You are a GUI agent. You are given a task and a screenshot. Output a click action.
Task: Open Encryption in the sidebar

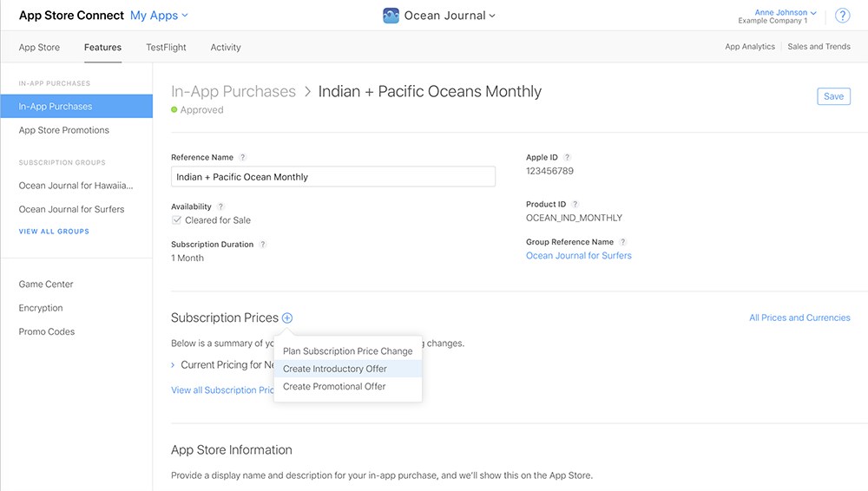(x=41, y=308)
